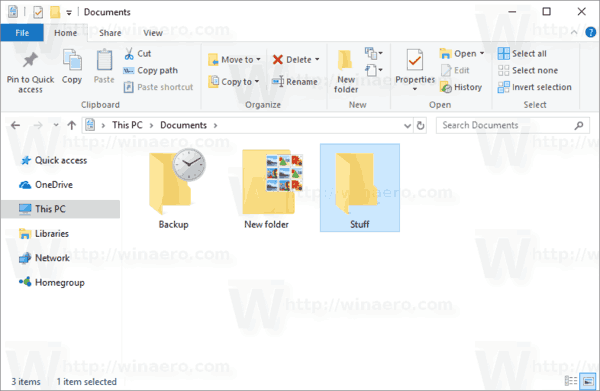
Task: Select the Cut scissors command
Action: 138,54
